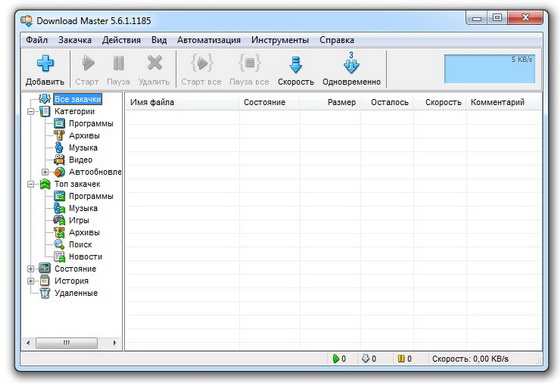
Task: Open the Файл menu
Action: pyautogui.click(x=36, y=40)
